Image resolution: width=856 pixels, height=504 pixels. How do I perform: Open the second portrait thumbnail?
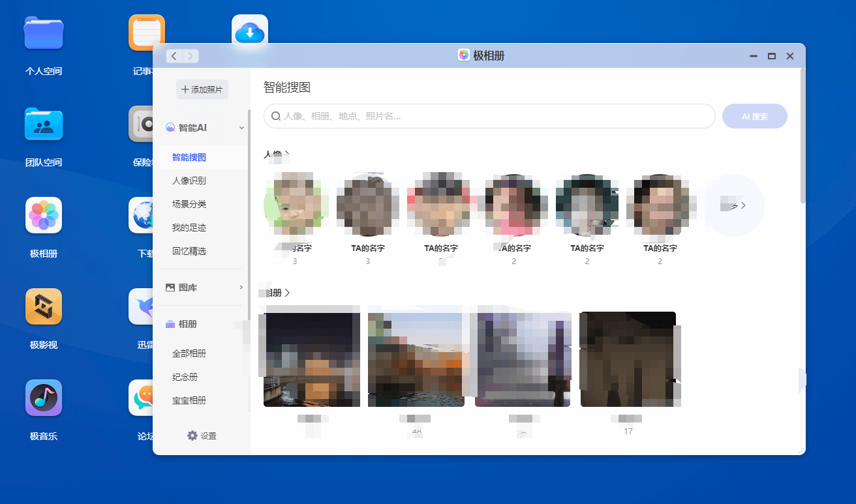tap(367, 205)
